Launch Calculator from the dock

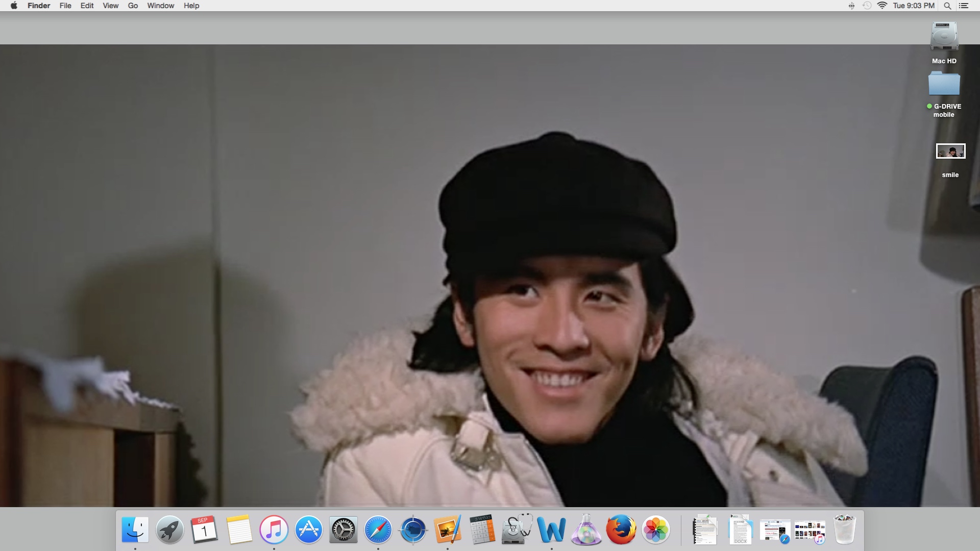coord(482,530)
